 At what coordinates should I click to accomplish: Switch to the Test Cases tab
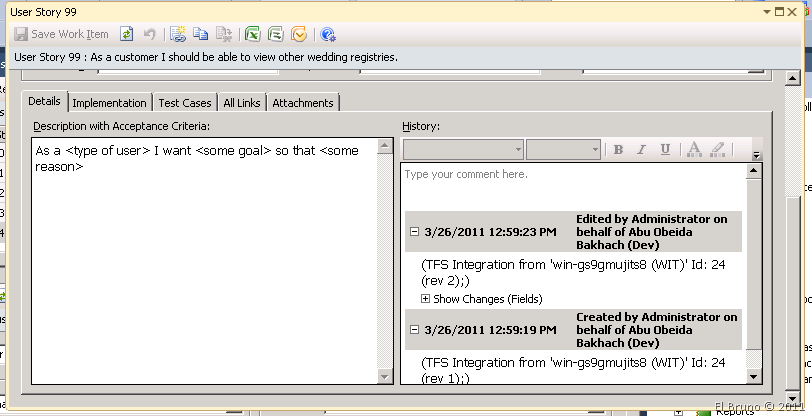click(185, 102)
